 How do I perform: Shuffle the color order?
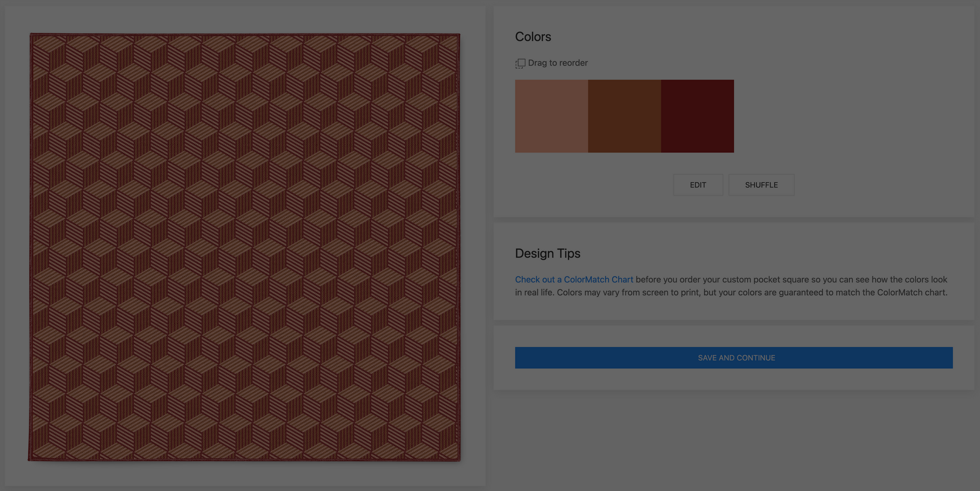(761, 185)
